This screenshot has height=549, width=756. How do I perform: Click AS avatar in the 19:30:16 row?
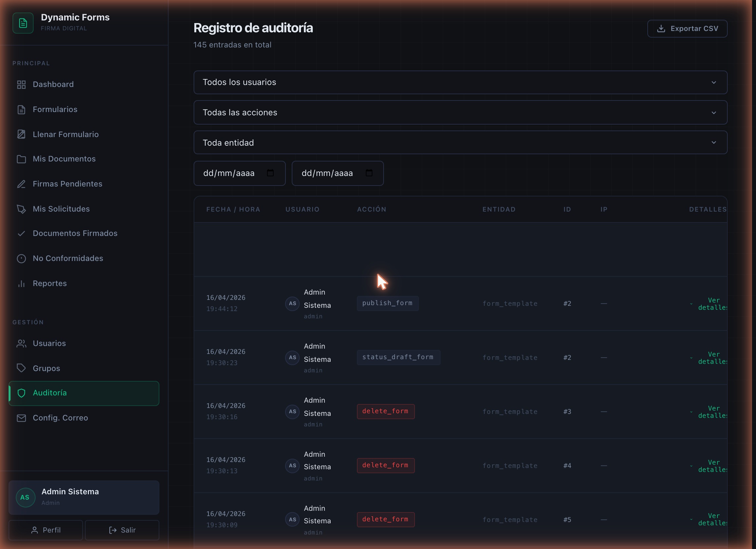pyautogui.click(x=292, y=412)
